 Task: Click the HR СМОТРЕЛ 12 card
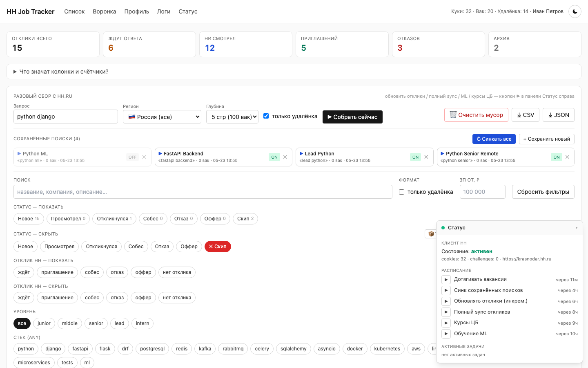click(246, 44)
